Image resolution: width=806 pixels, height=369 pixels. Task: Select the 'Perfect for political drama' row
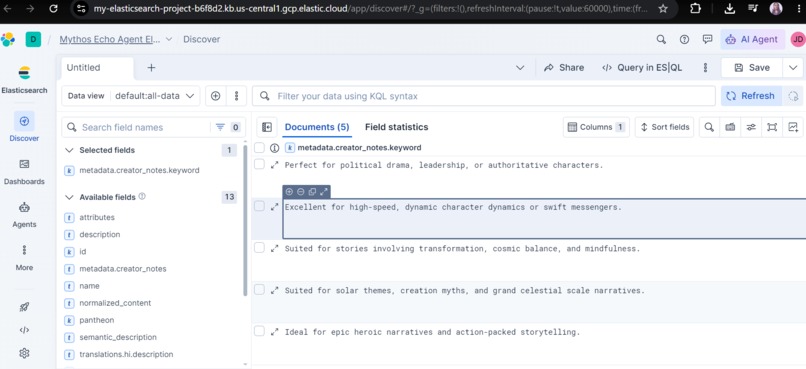tap(260, 164)
